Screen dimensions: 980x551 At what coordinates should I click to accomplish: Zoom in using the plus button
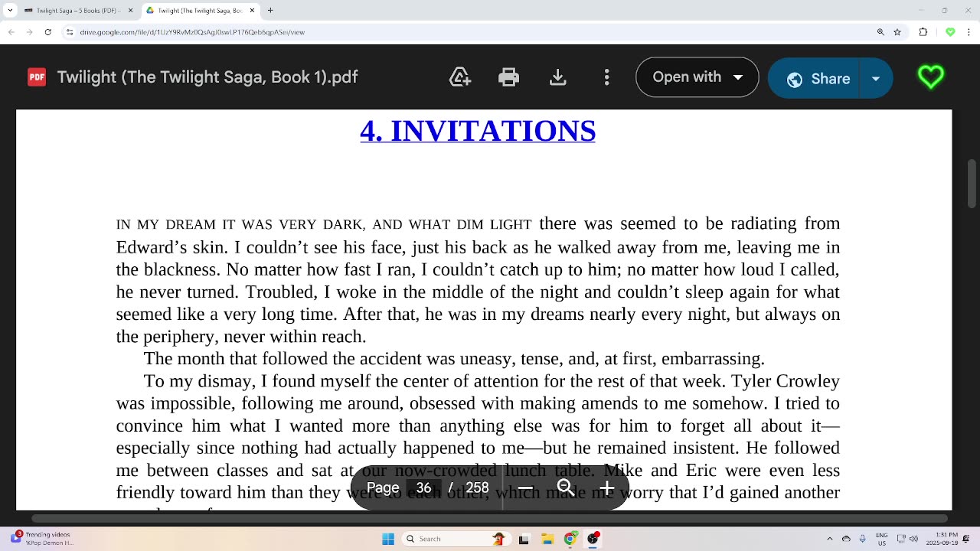click(607, 488)
